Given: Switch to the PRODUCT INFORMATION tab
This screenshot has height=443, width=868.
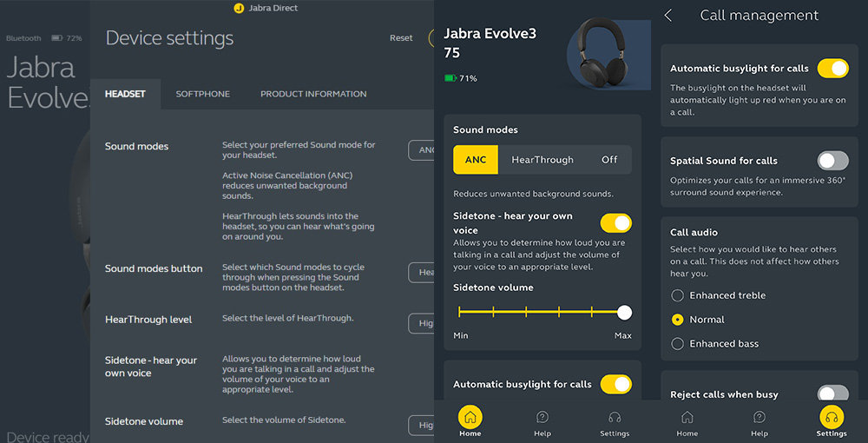Looking at the screenshot, I should click(x=313, y=94).
